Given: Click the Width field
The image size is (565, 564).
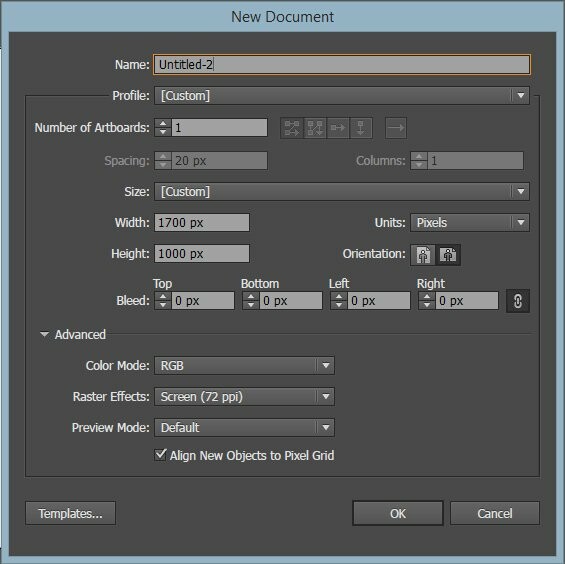Looking at the screenshot, I should click(x=202, y=223).
